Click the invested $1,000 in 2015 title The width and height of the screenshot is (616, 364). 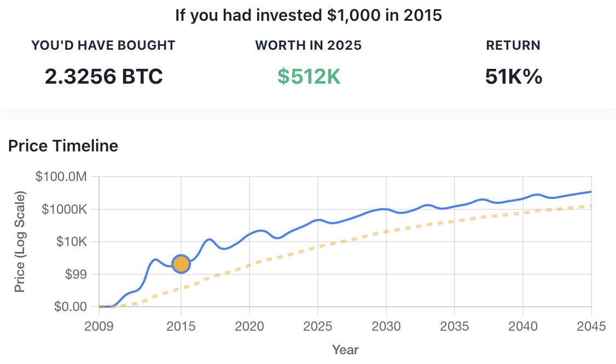point(309,15)
